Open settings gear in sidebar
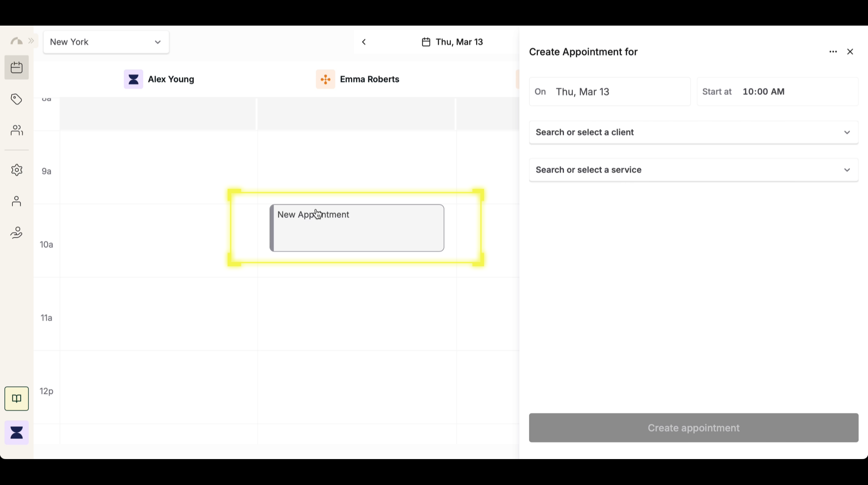Image resolution: width=868 pixels, height=485 pixels. pyautogui.click(x=17, y=170)
